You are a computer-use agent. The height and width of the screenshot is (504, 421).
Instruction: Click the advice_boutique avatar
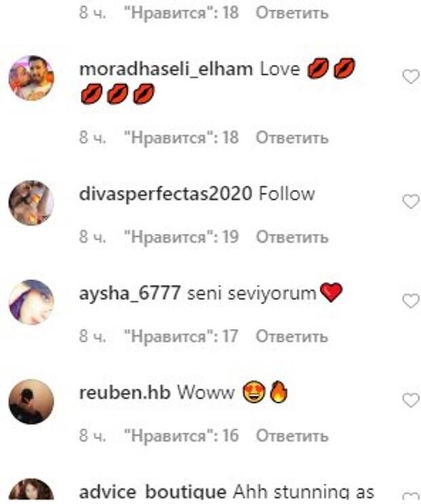[x=31, y=491]
